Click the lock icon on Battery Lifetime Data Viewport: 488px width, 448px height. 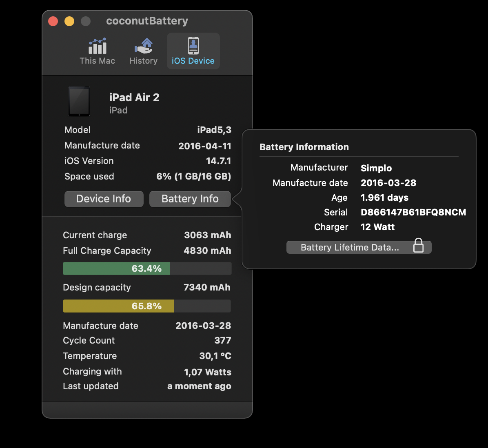pos(418,246)
